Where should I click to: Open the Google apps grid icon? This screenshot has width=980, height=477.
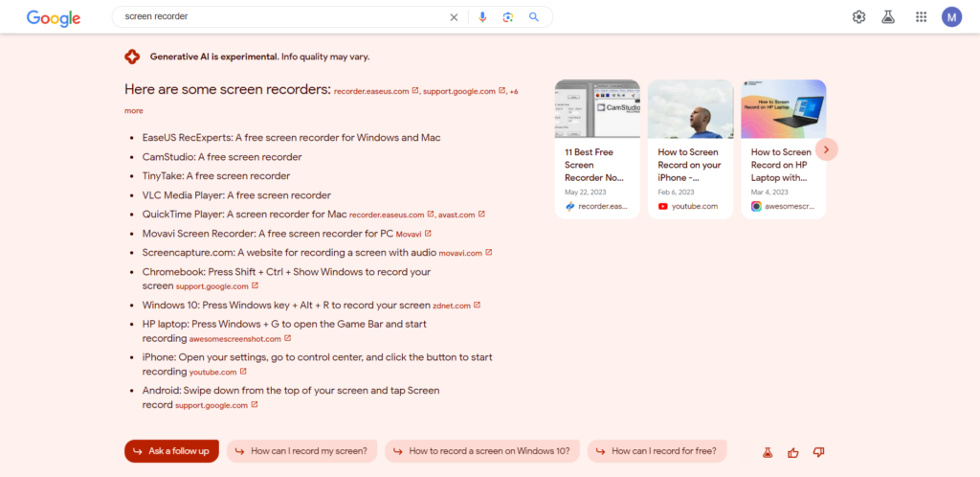921,17
